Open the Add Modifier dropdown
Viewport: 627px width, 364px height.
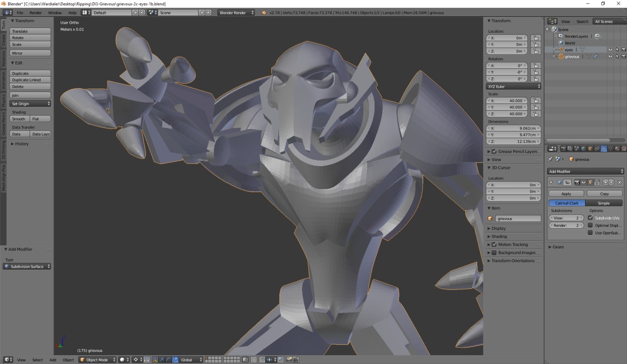[586, 171]
